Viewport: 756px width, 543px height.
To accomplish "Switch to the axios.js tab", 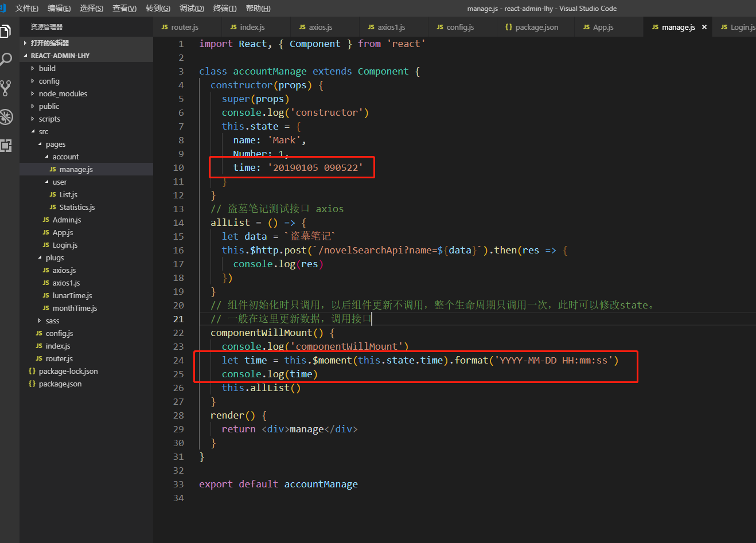I will 321,26.
